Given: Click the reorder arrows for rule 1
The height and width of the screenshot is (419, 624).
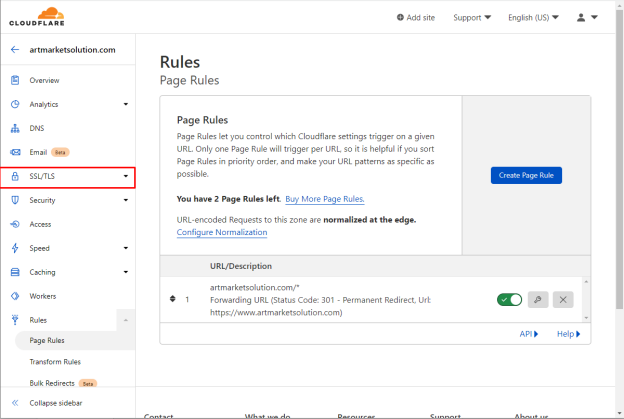Looking at the screenshot, I should pos(172,299).
